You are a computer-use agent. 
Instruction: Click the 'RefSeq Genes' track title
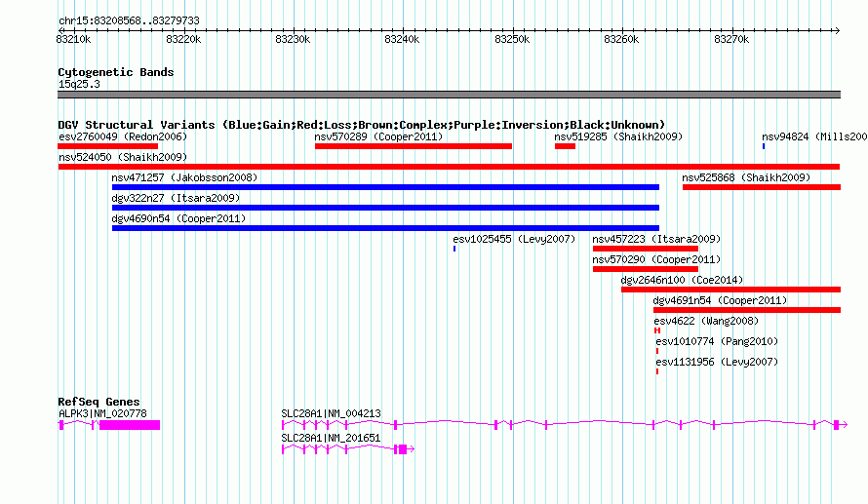(99, 402)
